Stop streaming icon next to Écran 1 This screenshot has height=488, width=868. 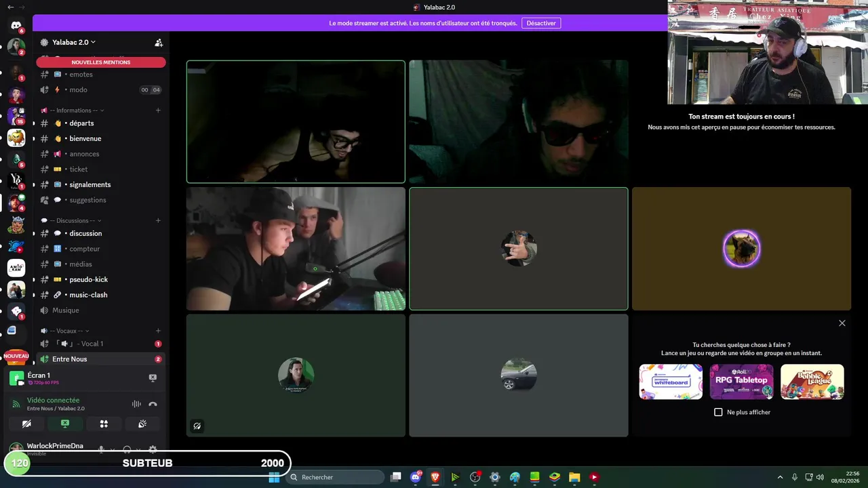tap(153, 378)
